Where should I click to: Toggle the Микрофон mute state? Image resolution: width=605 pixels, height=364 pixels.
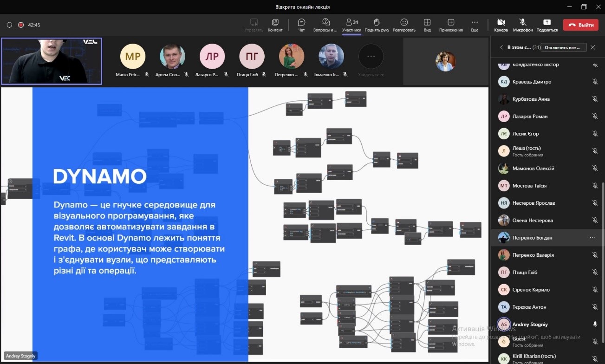click(523, 25)
